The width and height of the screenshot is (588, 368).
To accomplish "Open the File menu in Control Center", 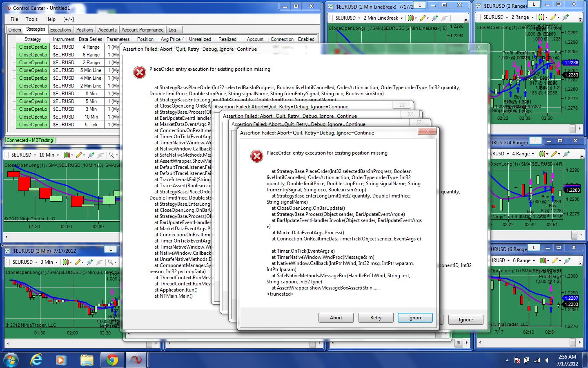I will 14,19.
